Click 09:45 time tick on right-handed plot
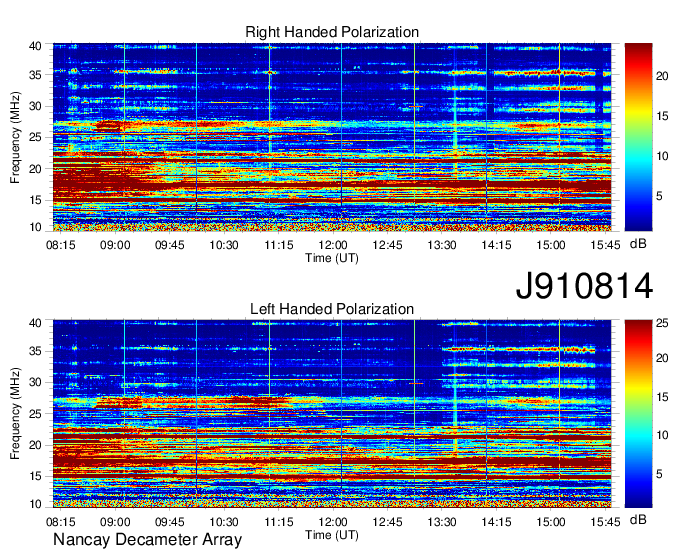Viewport: 680px width, 552px height. click(x=170, y=245)
